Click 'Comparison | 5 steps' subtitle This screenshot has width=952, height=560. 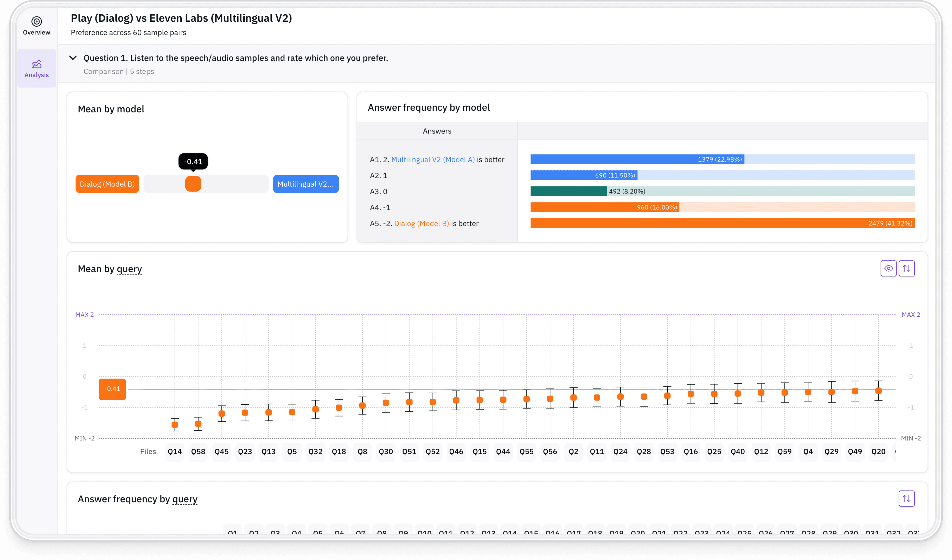pos(119,71)
